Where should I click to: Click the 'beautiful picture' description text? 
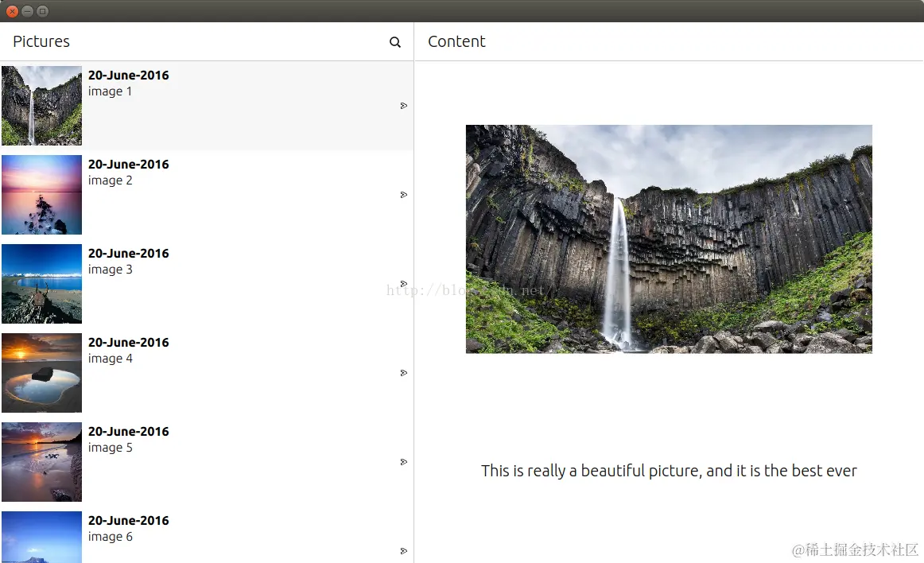pyautogui.click(x=669, y=471)
